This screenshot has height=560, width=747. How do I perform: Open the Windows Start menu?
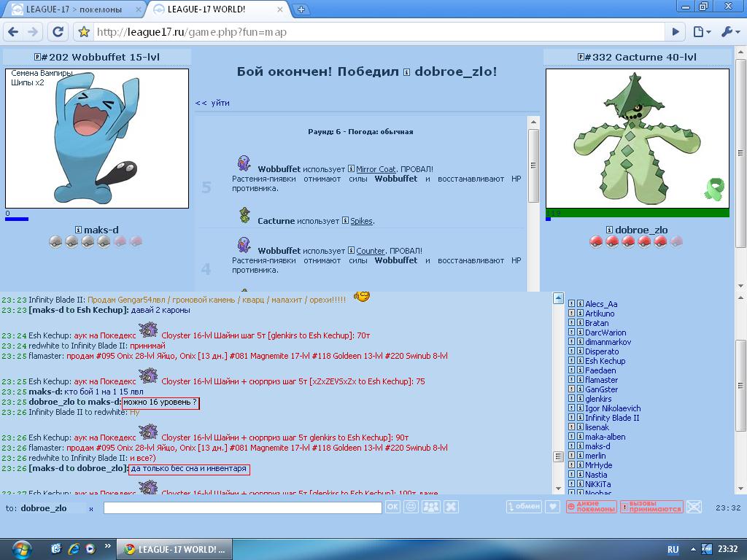click(x=21, y=550)
